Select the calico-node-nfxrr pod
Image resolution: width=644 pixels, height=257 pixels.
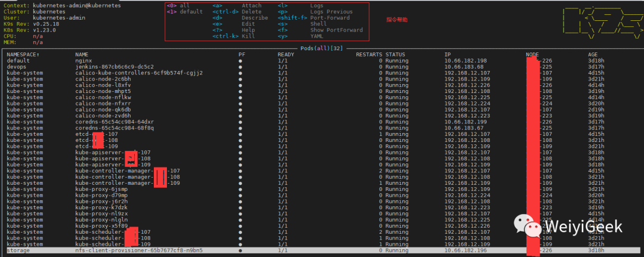pyautogui.click(x=103, y=104)
